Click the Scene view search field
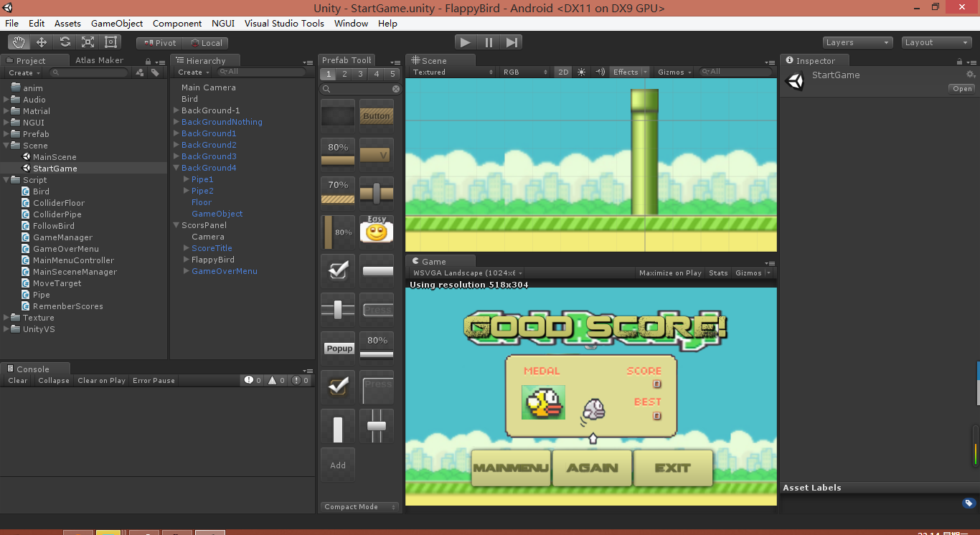Screen dimensions: 980x535 click(735, 72)
